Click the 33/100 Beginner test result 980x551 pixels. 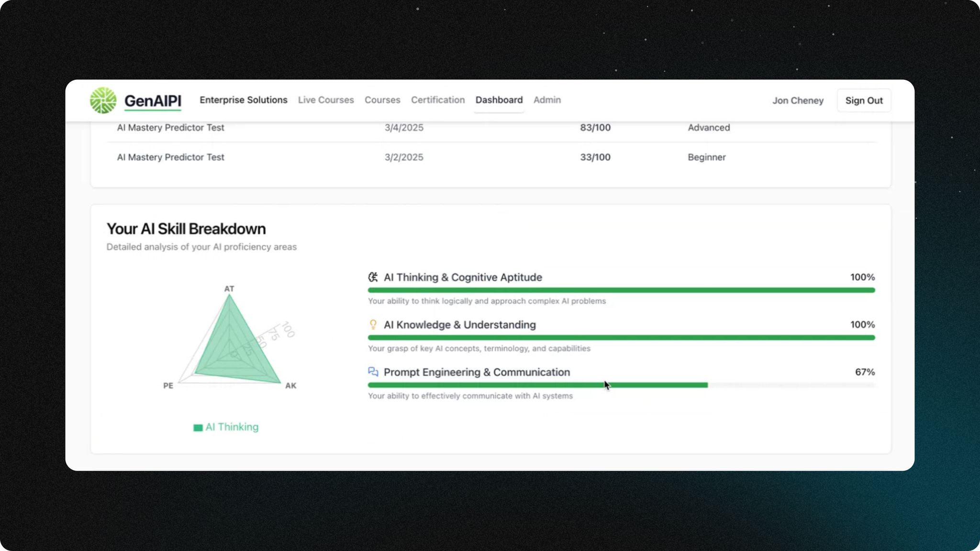click(x=595, y=157)
